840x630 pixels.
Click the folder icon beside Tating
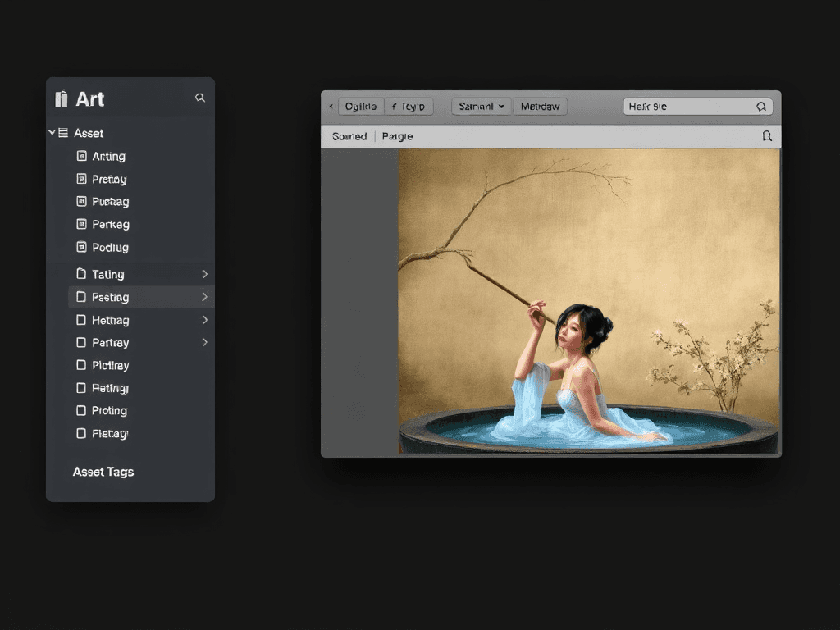81,274
